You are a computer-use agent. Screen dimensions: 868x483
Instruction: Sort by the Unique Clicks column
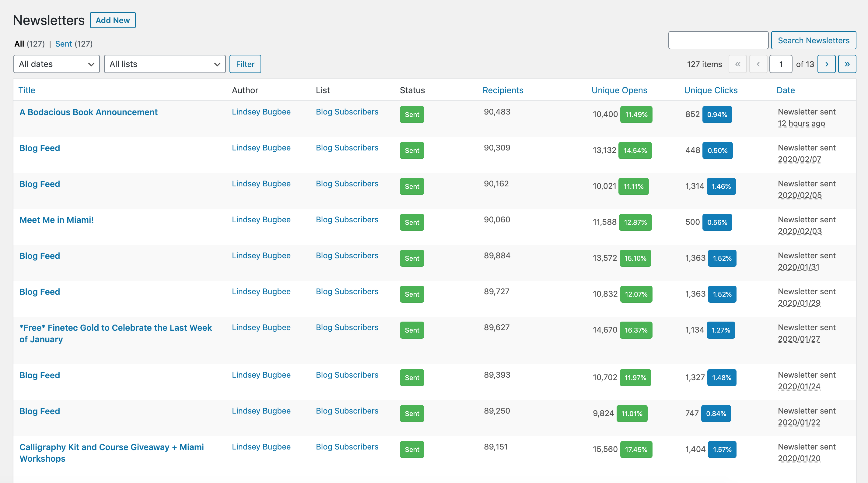pyautogui.click(x=711, y=90)
